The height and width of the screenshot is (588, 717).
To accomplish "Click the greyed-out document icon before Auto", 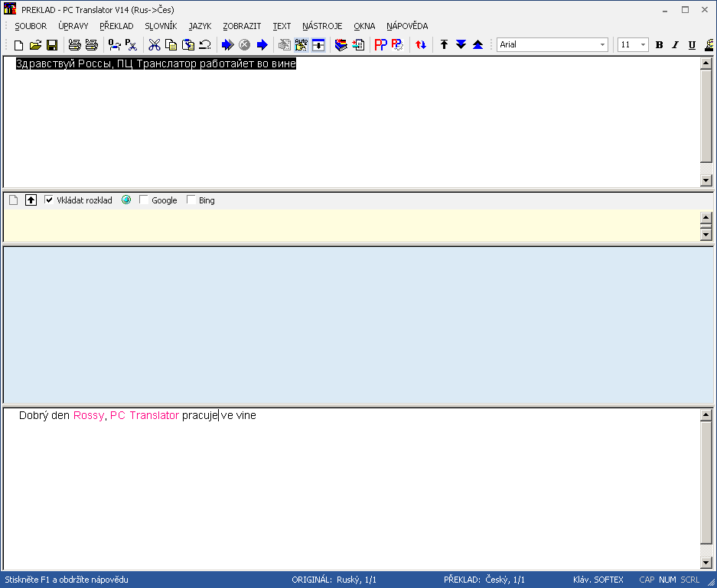I will point(285,45).
